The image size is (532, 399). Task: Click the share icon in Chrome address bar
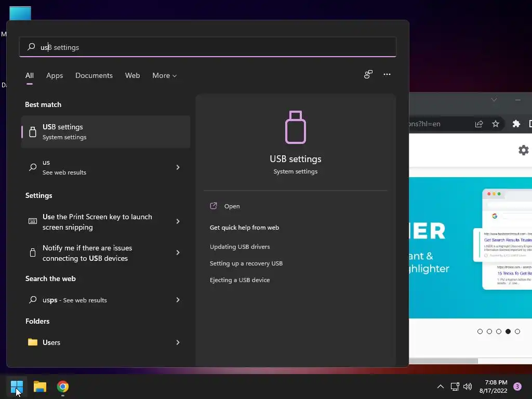(479, 124)
